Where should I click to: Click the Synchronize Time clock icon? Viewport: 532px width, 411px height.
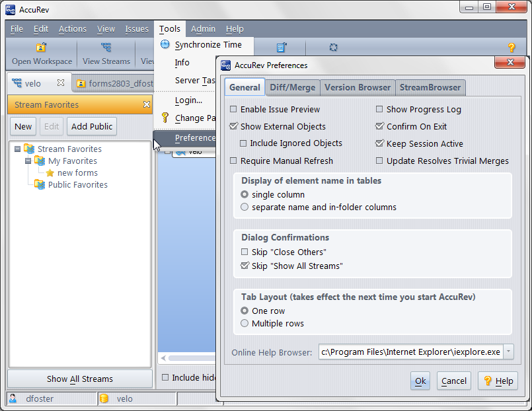165,45
